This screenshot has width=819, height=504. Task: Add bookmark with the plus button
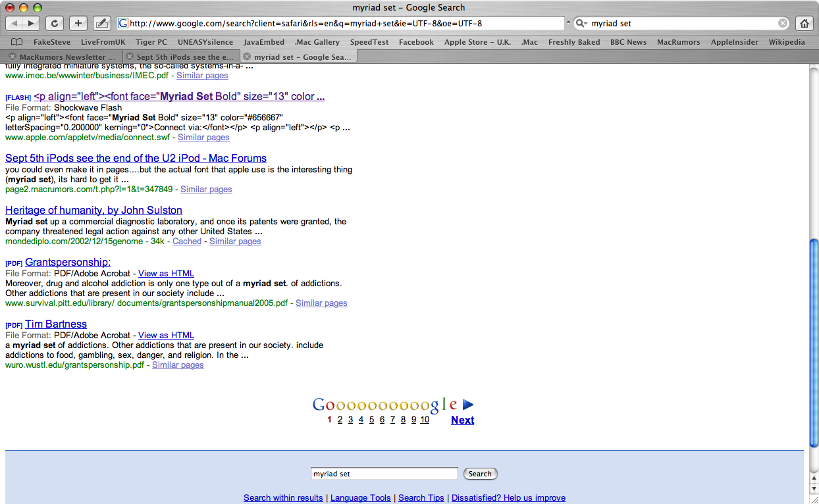78,23
